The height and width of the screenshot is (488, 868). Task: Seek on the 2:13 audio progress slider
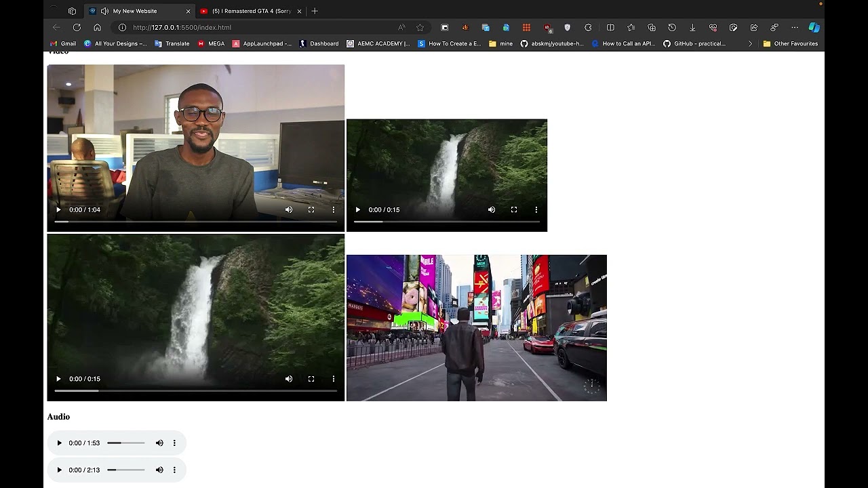[126, 470]
